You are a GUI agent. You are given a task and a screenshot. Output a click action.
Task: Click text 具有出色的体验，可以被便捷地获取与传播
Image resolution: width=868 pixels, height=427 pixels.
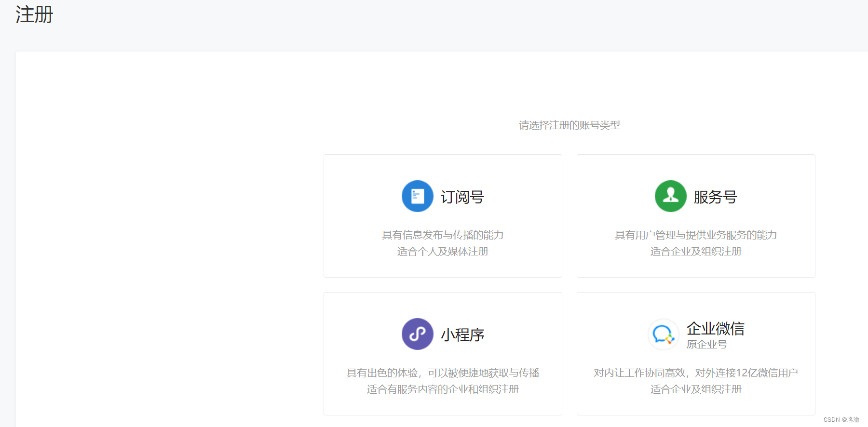click(x=443, y=373)
